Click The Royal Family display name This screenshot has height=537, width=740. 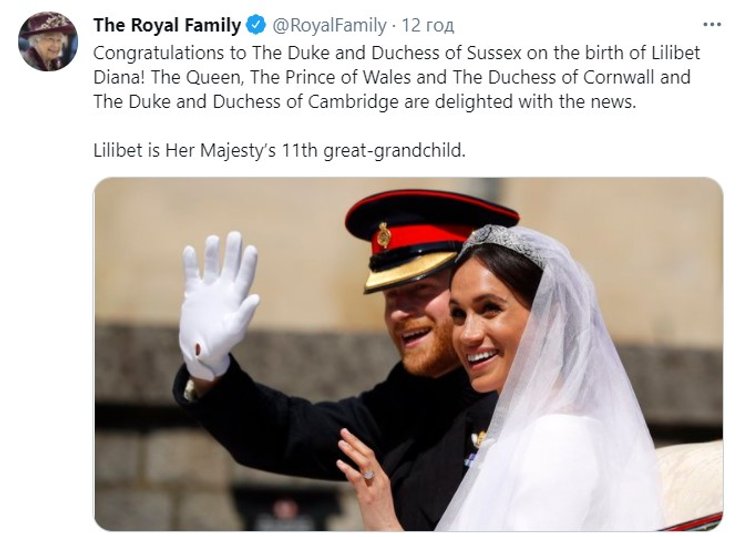point(167,25)
